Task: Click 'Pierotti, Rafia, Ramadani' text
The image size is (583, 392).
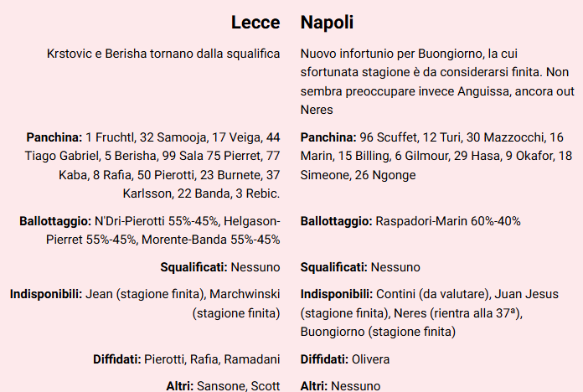Action: 212,359
